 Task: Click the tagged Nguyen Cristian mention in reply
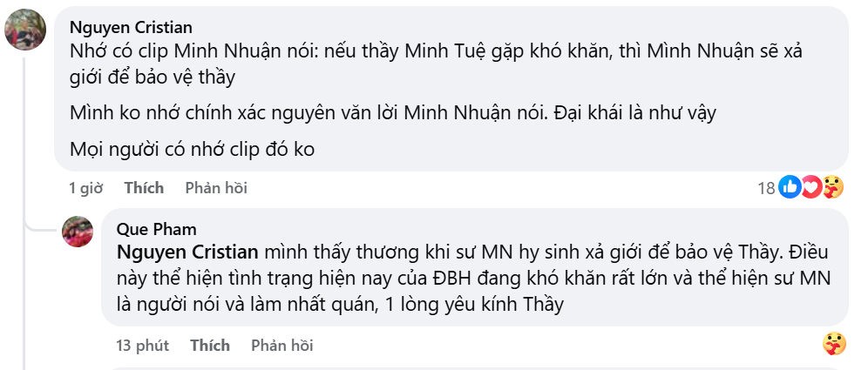click(x=187, y=252)
